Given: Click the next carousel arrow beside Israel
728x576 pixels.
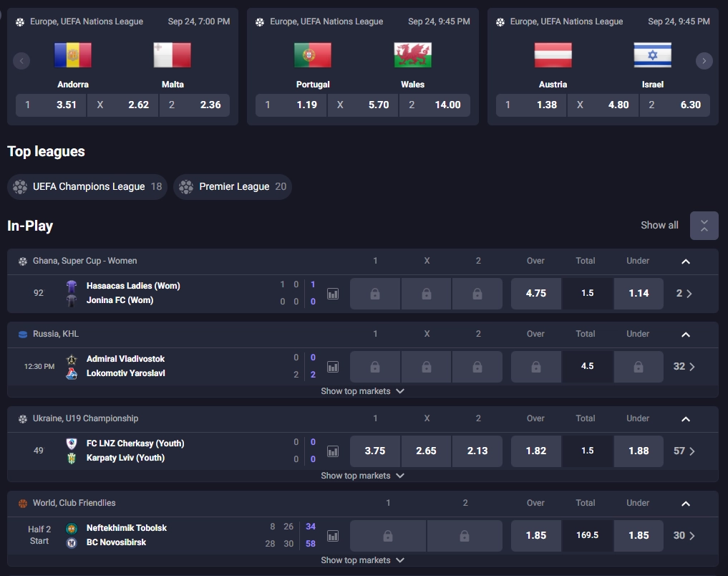Looking at the screenshot, I should 704,61.
